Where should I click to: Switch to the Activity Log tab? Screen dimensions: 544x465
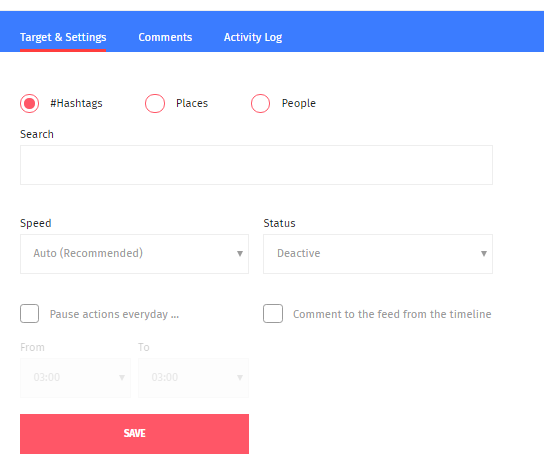253,37
